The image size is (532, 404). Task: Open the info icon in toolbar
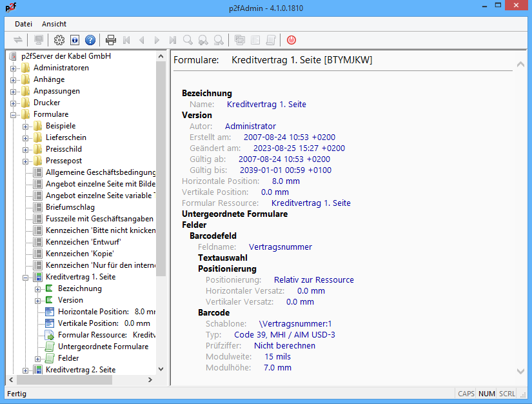[75, 40]
